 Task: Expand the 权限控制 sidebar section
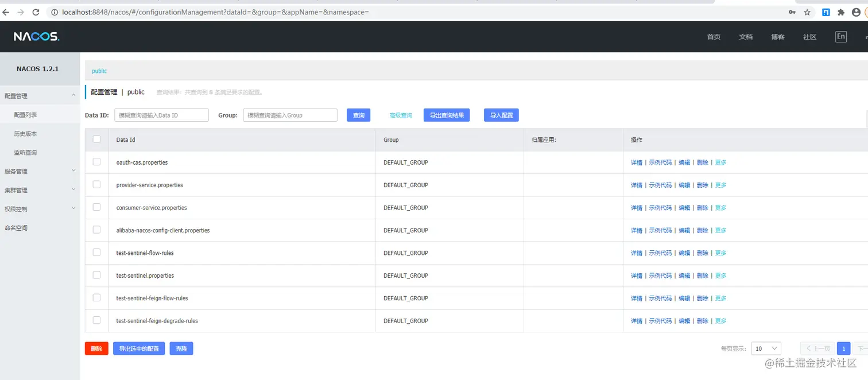point(40,209)
